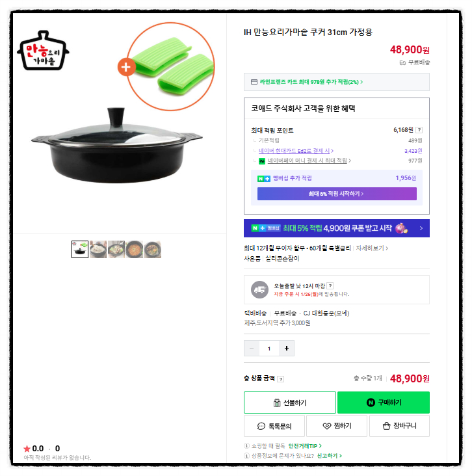Click the green 구매하기 purchase button
This screenshot has height=476, width=472.
click(x=384, y=403)
